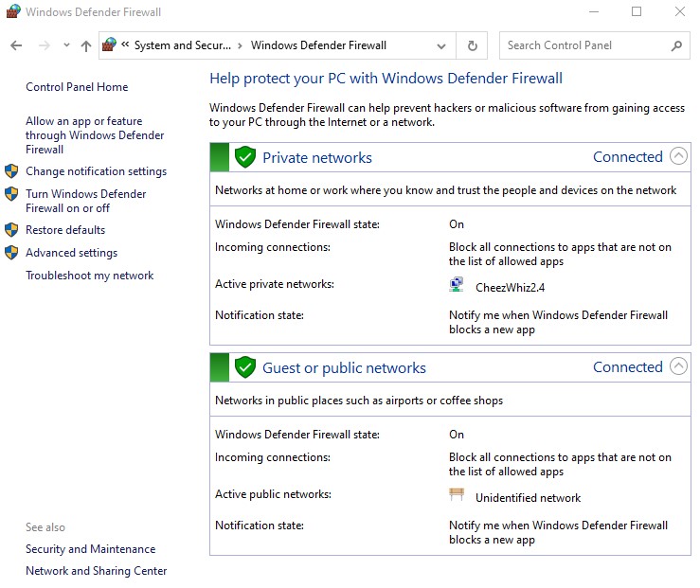Click breadcrumb arrow after System and Security
The height and width of the screenshot is (588, 700).
[x=241, y=45]
